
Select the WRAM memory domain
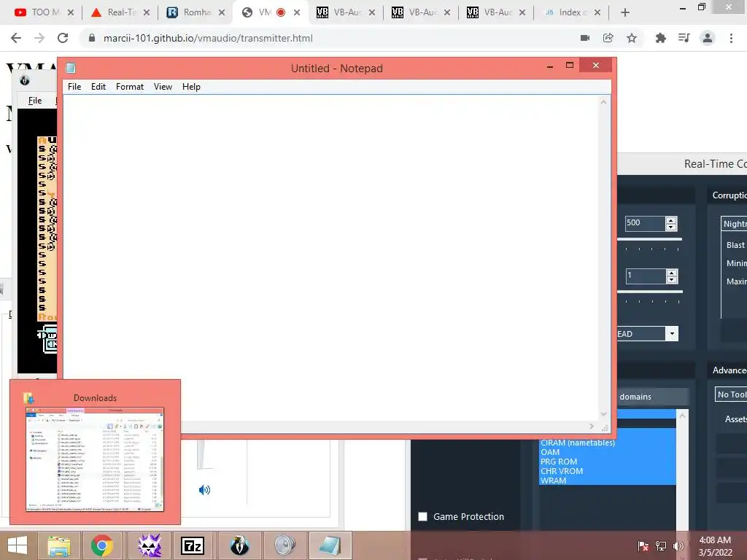click(x=553, y=481)
